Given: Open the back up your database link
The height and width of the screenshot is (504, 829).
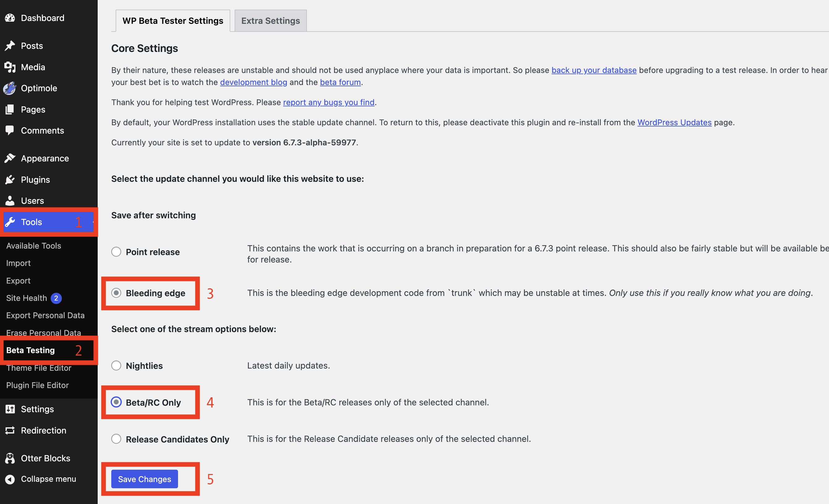Looking at the screenshot, I should [x=593, y=70].
